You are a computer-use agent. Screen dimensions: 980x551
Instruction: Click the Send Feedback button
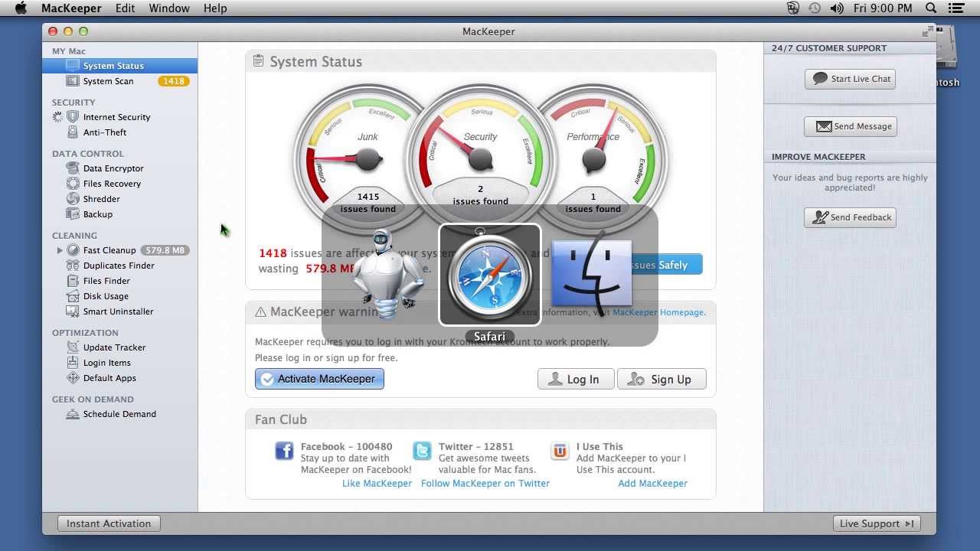click(851, 217)
